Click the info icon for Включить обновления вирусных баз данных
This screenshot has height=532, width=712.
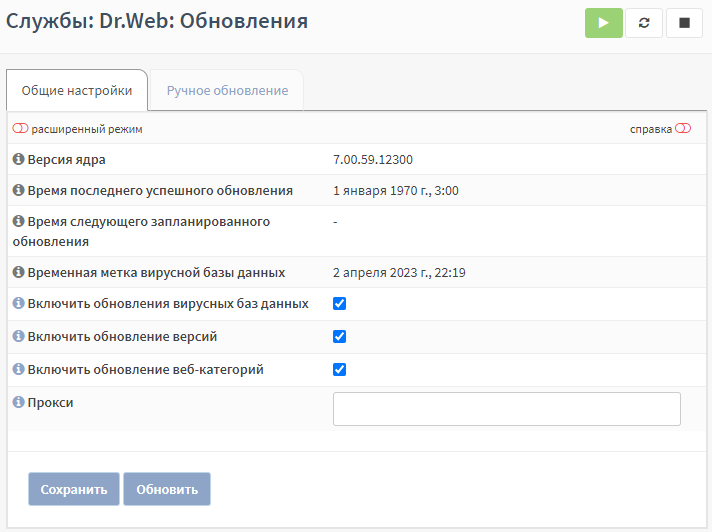18,303
